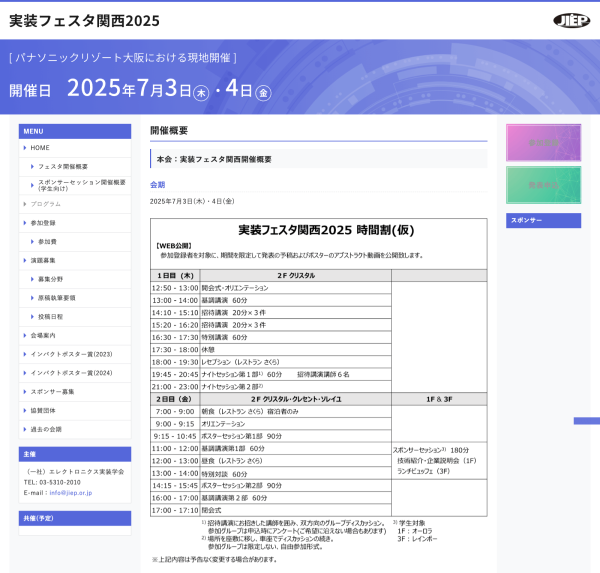This screenshot has height=573, width=600.
Task: Click the info@jiep.or.jp email link
Action: tap(71, 493)
